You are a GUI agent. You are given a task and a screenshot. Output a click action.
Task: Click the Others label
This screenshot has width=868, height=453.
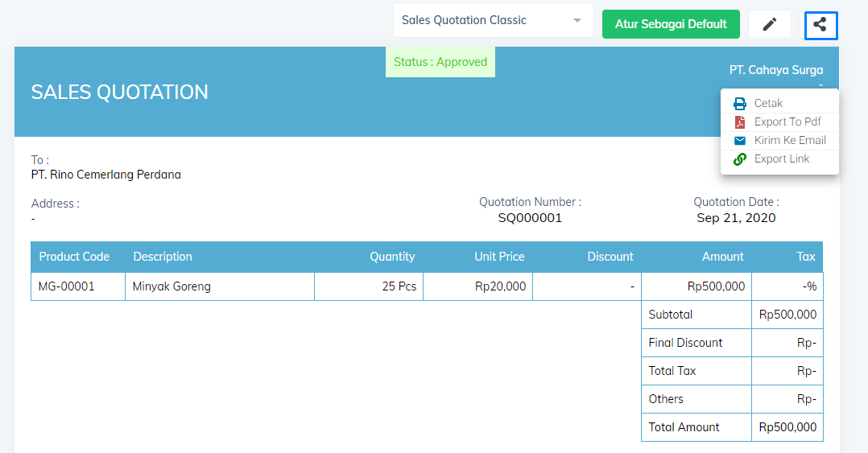666,399
